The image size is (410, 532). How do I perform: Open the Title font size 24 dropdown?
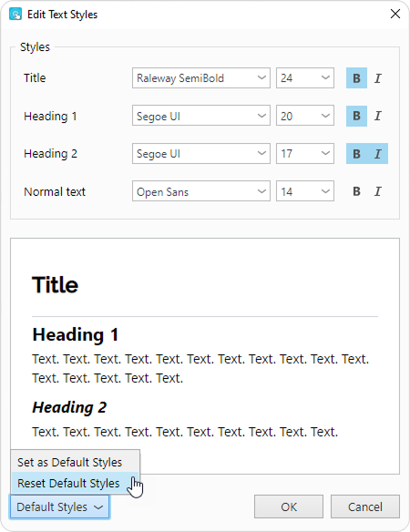(x=305, y=78)
